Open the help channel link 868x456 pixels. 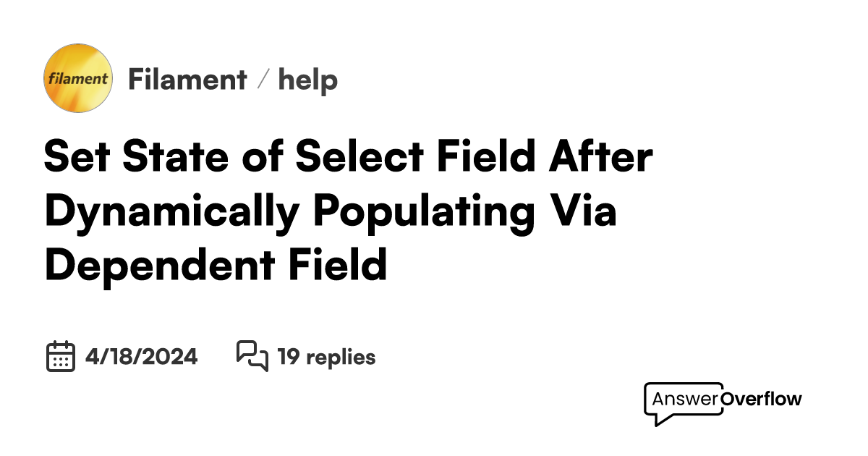point(308,80)
